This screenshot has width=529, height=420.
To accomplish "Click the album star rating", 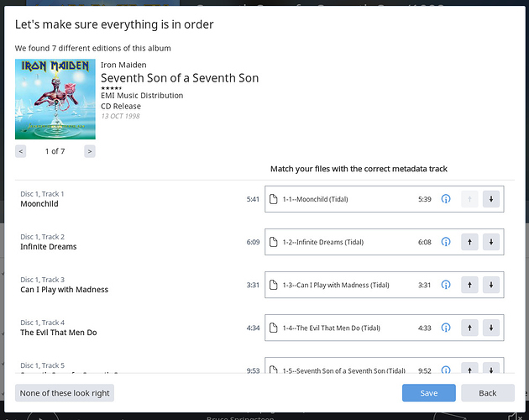I will point(112,88).
